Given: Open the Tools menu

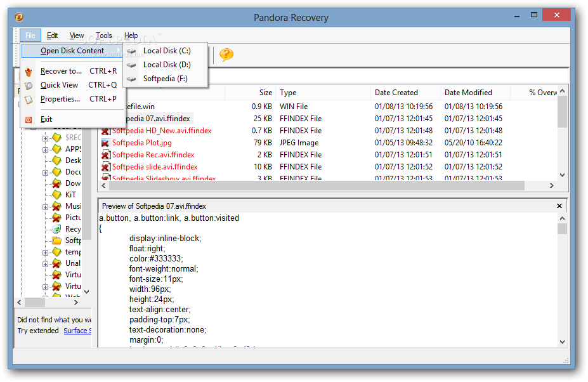Looking at the screenshot, I should click(x=103, y=36).
